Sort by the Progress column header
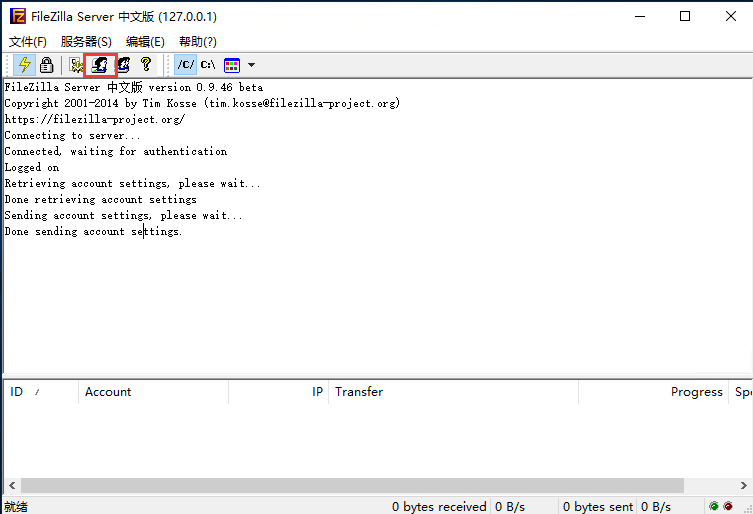The width and height of the screenshot is (753, 514). click(x=654, y=392)
